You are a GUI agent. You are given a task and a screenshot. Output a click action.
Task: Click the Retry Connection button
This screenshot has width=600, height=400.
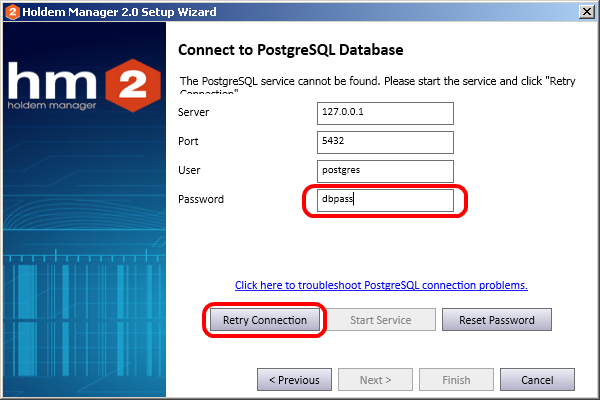[x=265, y=320]
